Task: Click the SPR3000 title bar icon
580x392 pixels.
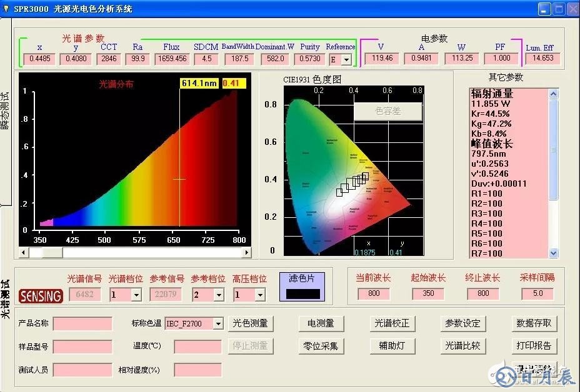Action: click(x=6, y=8)
